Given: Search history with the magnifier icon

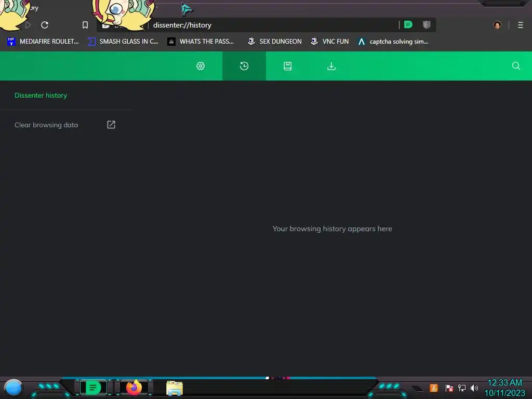Looking at the screenshot, I should click(x=516, y=66).
